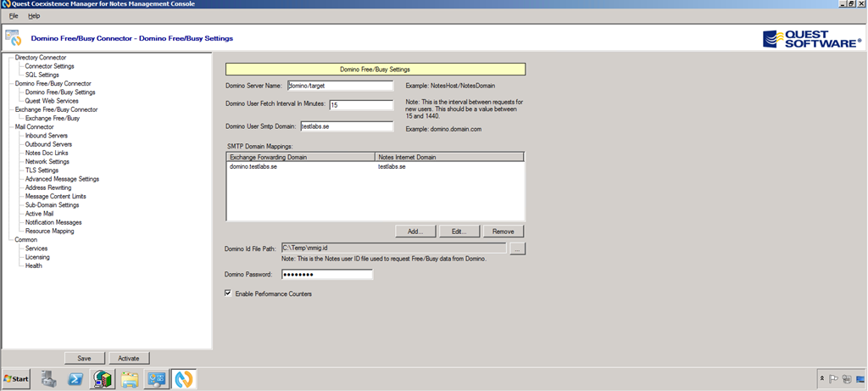868x391 pixels.
Task: Click the Quest Software logo
Action: click(x=812, y=39)
